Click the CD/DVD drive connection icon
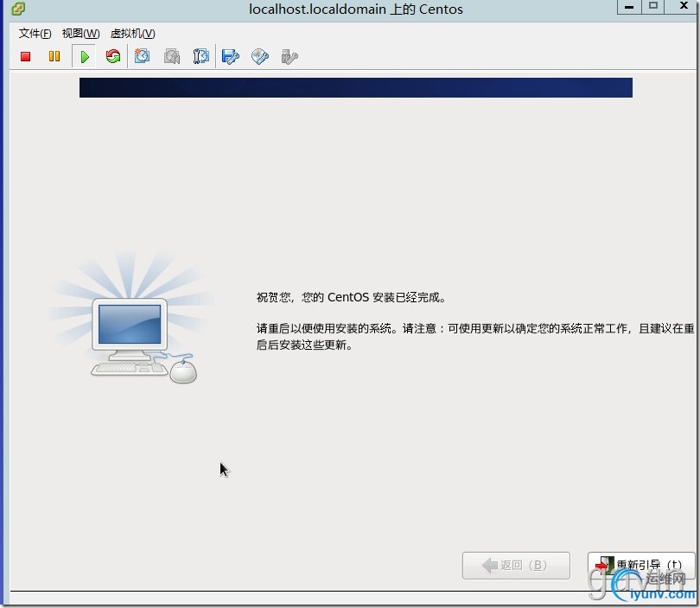 [260, 57]
